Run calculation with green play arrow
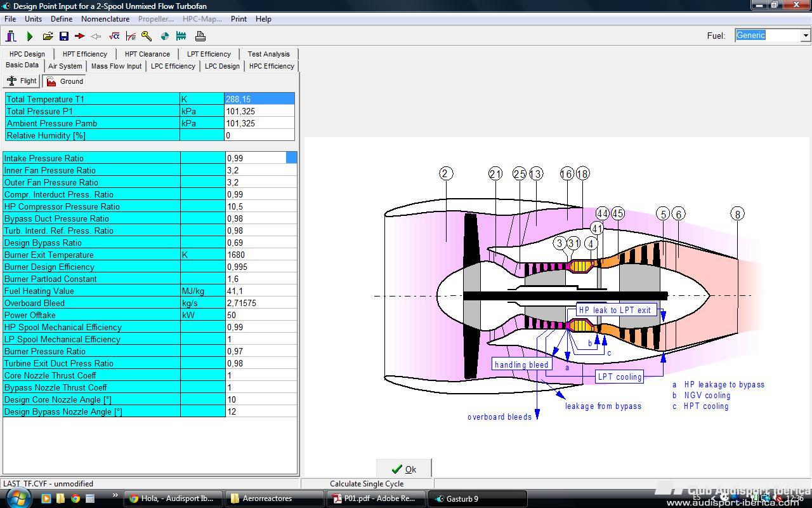The height and width of the screenshot is (508, 812). coord(29,36)
